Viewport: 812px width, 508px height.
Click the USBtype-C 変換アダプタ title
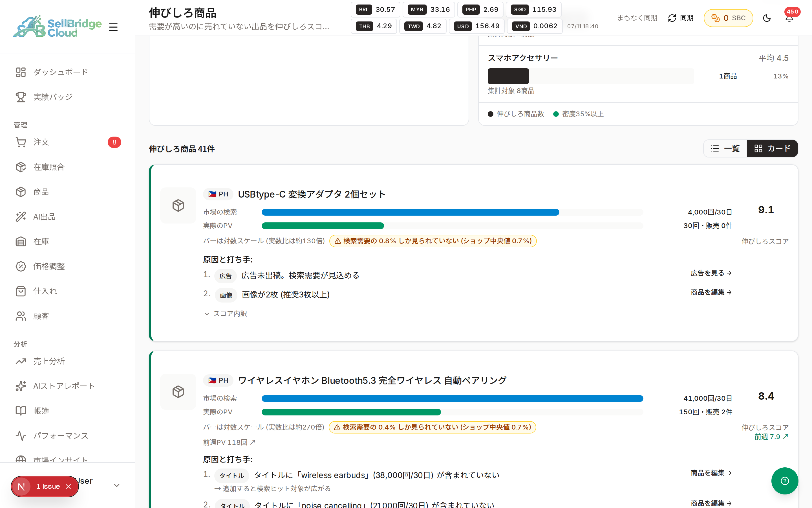point(312,194)
